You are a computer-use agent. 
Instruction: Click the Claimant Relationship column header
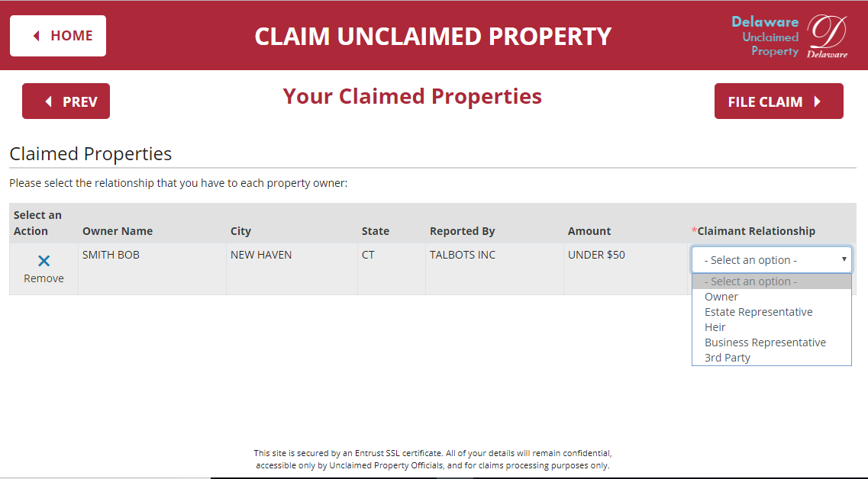[756, 231]
